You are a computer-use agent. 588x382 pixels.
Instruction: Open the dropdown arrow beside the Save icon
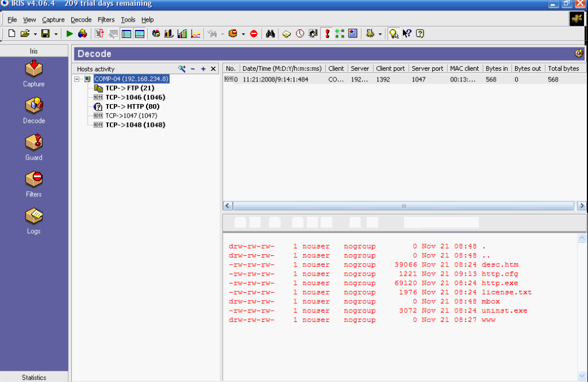56,34
